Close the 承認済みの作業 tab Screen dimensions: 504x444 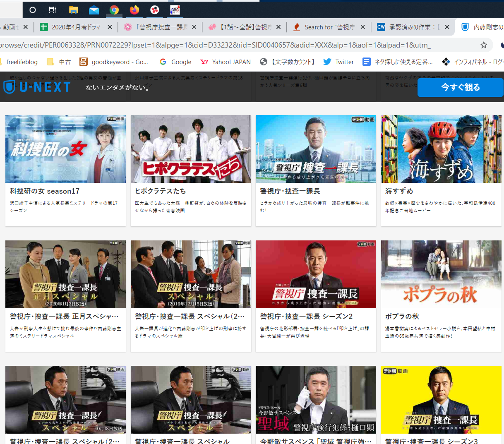[447, 27]
